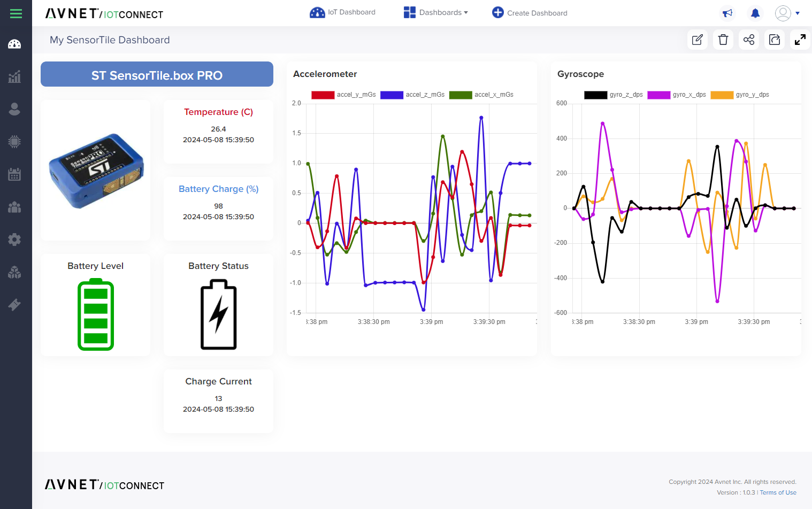Click the AVNET IoTConnect header logo

pyautogui.click(x=104, y=13)
